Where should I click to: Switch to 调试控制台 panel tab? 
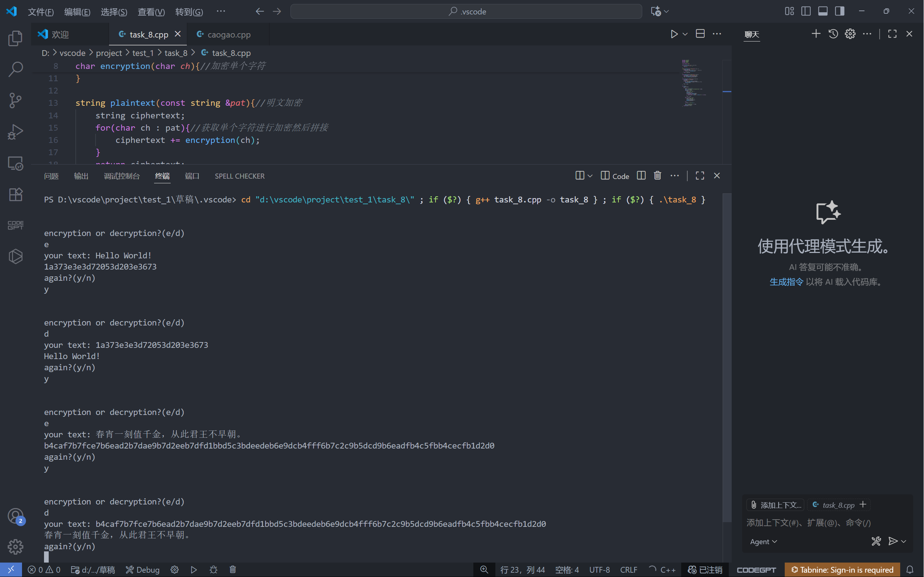pos(122,176)
